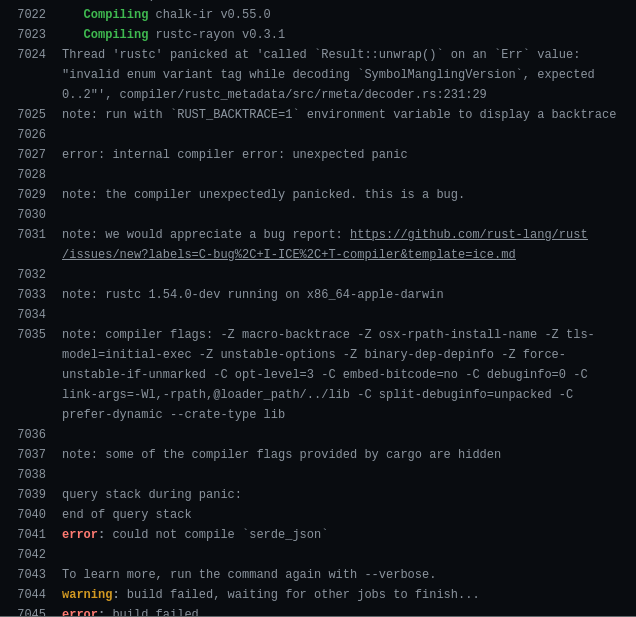Select log line number 7023

click(x=32, y=34)
